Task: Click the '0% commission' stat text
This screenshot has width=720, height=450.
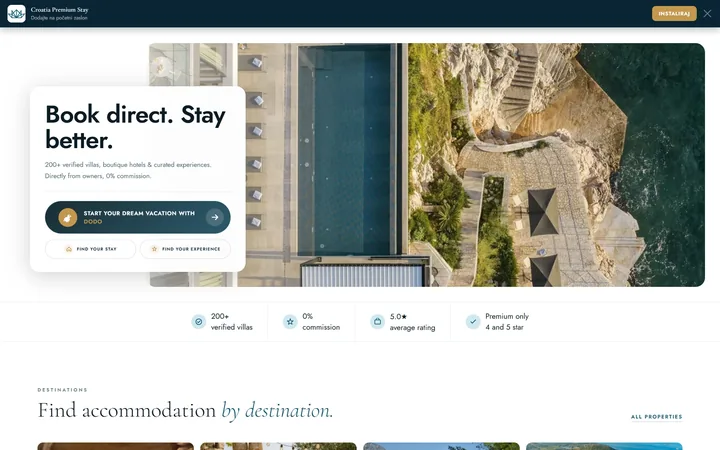Action: click(321, 322)
